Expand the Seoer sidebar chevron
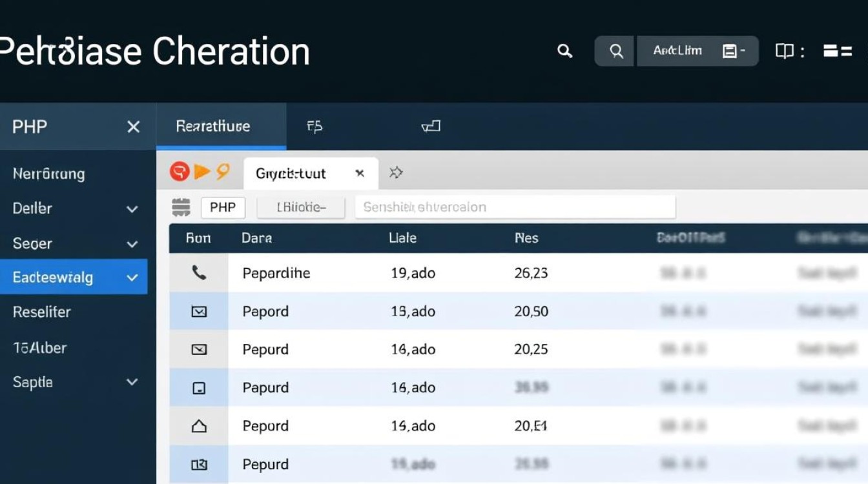This screenshot has width=868, height=484. pyautogui.click(x=132, y=244)
